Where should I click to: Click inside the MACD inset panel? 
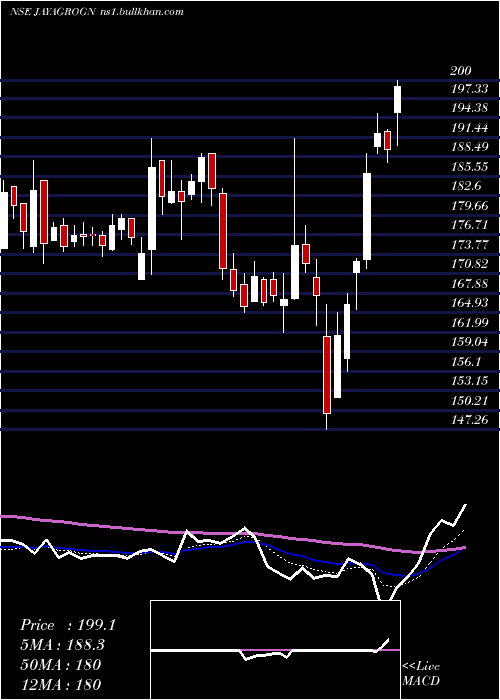point(275,650)
